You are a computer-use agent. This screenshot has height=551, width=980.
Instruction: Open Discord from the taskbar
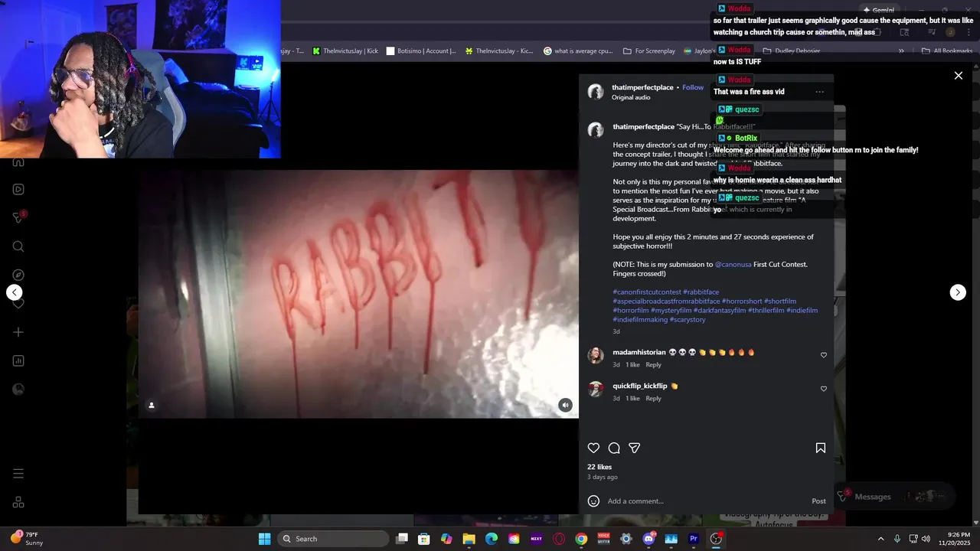point(649,539)
